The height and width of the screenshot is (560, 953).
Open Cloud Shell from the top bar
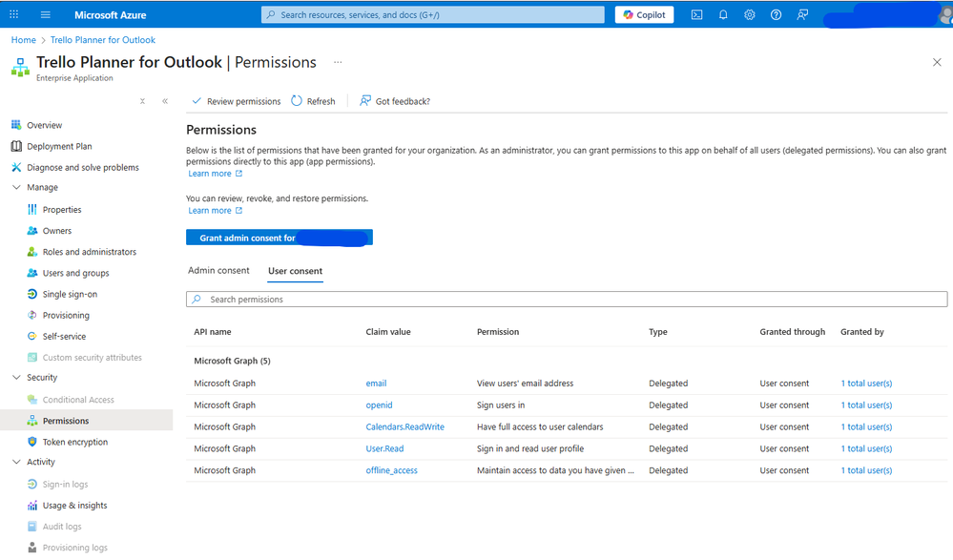coord(696,14)
